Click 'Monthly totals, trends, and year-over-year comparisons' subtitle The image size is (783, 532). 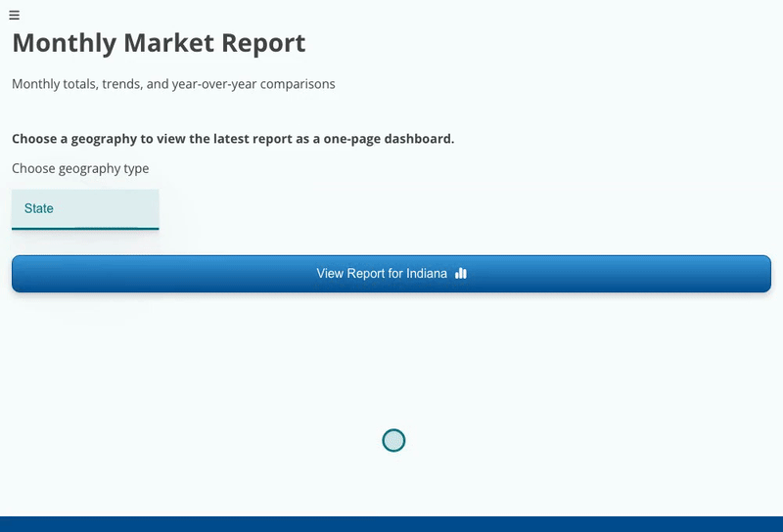click(x=173, y=84)
